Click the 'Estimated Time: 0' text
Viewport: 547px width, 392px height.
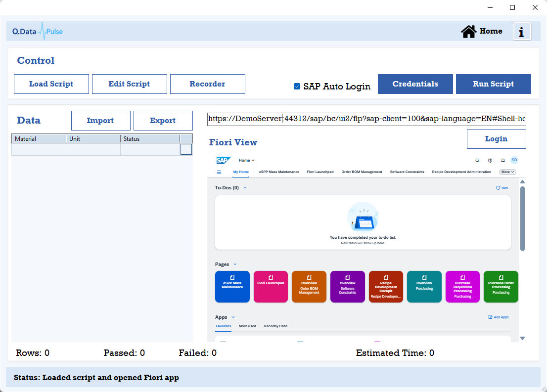tap(395, 353)
